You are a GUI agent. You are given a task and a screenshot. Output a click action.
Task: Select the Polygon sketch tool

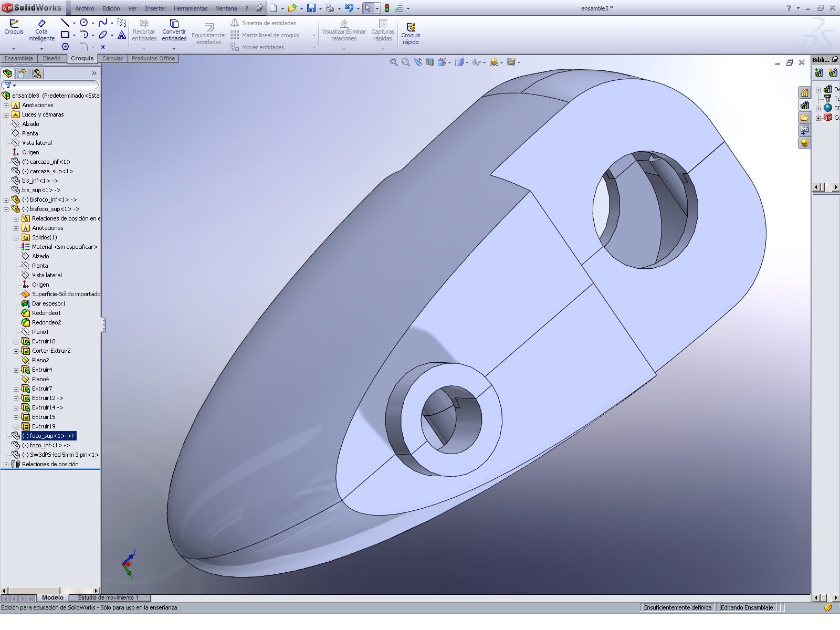pos(65,47)
